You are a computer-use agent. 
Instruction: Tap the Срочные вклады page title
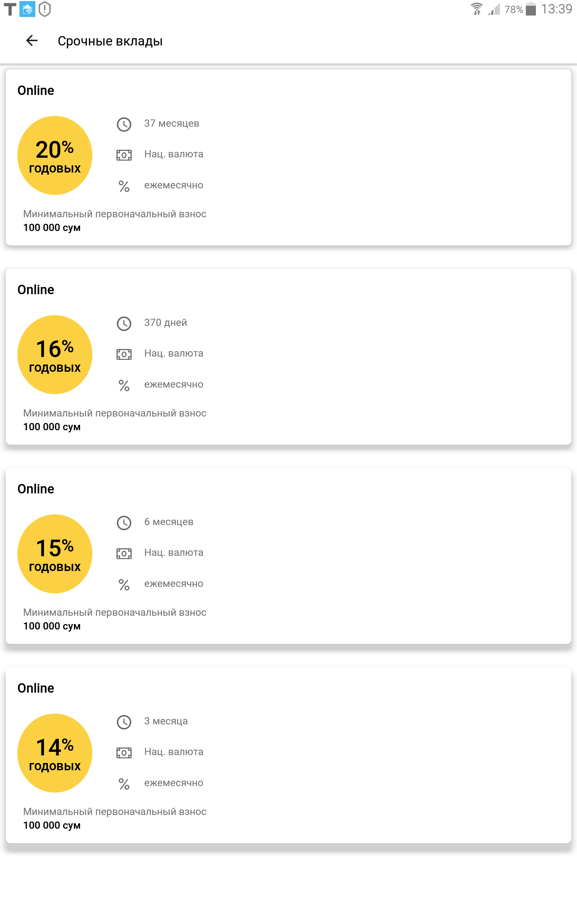pos(110,41)
